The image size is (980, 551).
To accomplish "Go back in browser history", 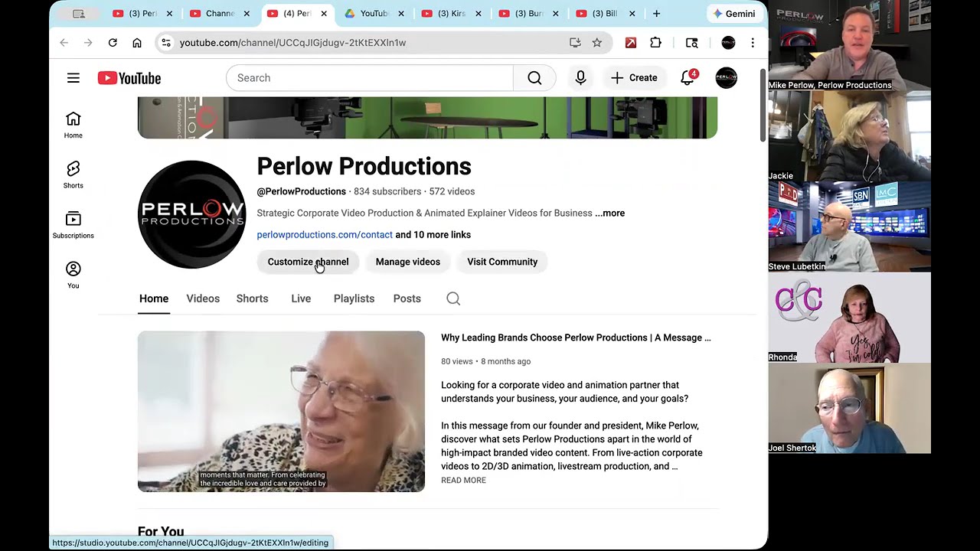I will pyautogui.click(x=64, y=43).
